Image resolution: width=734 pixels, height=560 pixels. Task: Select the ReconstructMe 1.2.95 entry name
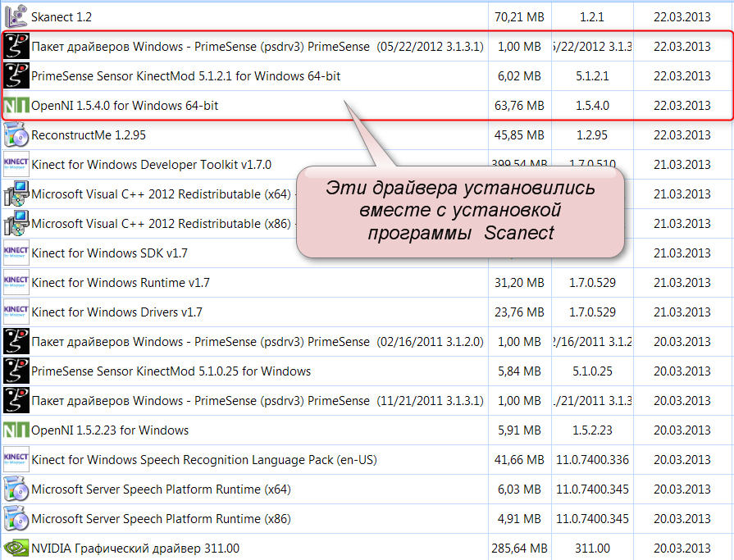pos(89,134)
